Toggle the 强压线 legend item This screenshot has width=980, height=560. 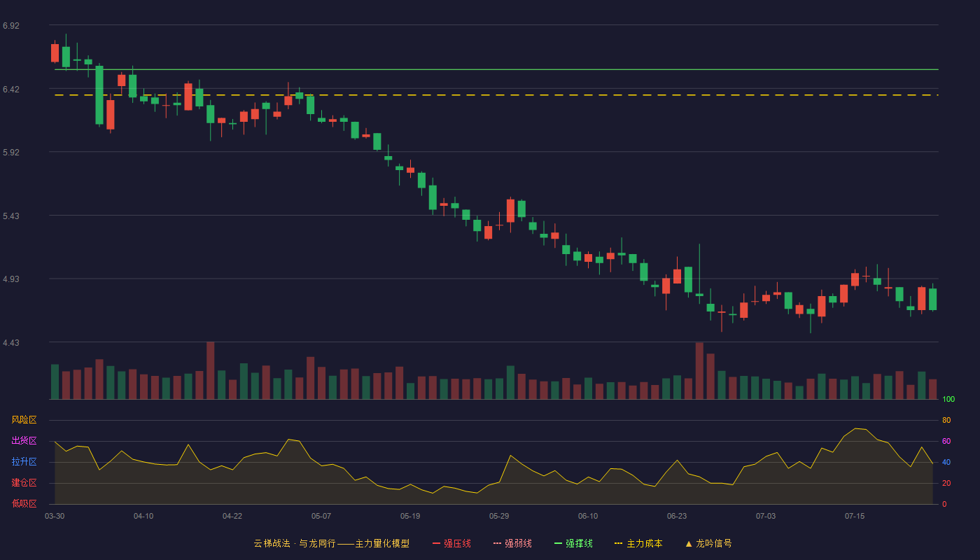click(451, 543)
